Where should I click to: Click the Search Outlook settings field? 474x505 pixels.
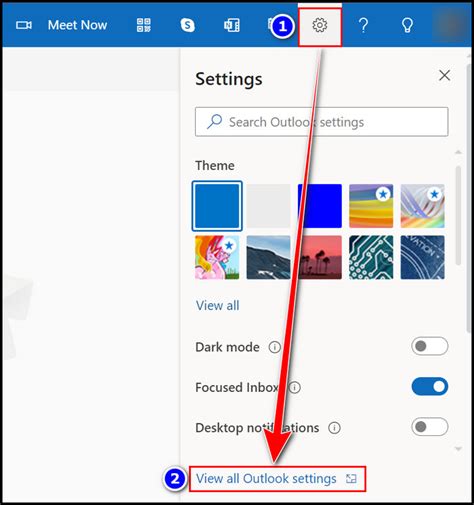(322, 122)
